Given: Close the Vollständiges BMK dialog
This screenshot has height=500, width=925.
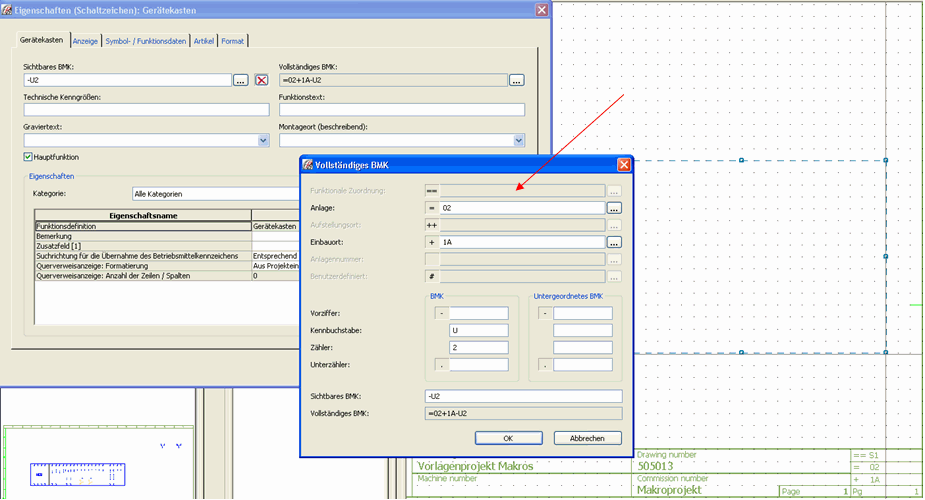Looking at the screenshot, I should 624,165.
